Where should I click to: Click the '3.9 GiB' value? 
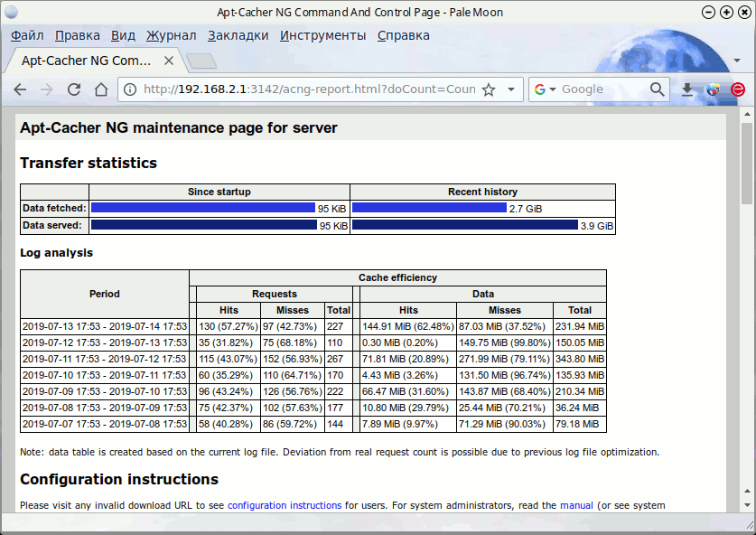coord(597,226)
